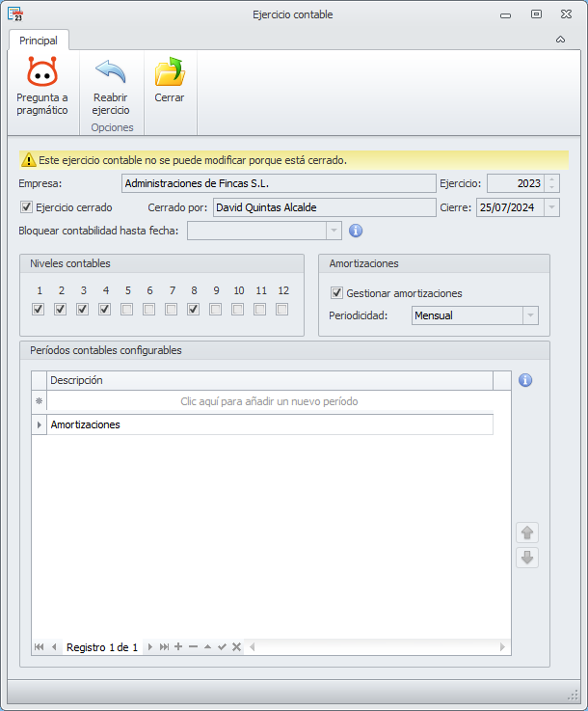The image size is (588, 711).
Task: Collapse the ribbon with the chevron
Action: [560, 40]
